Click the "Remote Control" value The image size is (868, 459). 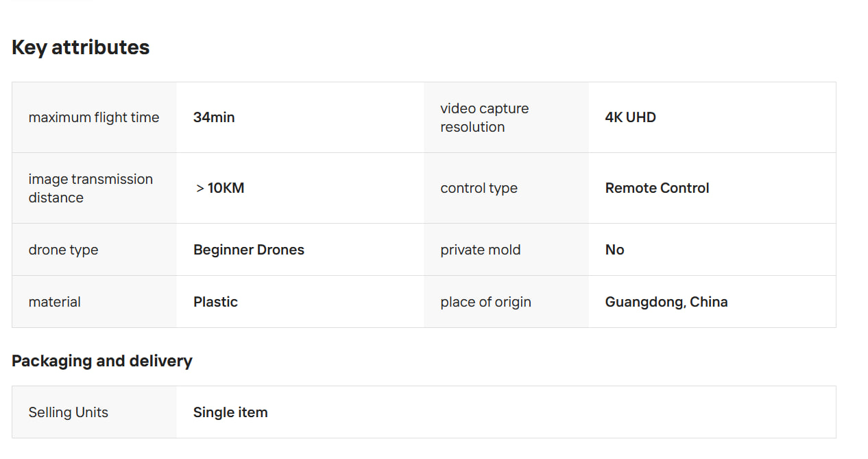point(657,188)
